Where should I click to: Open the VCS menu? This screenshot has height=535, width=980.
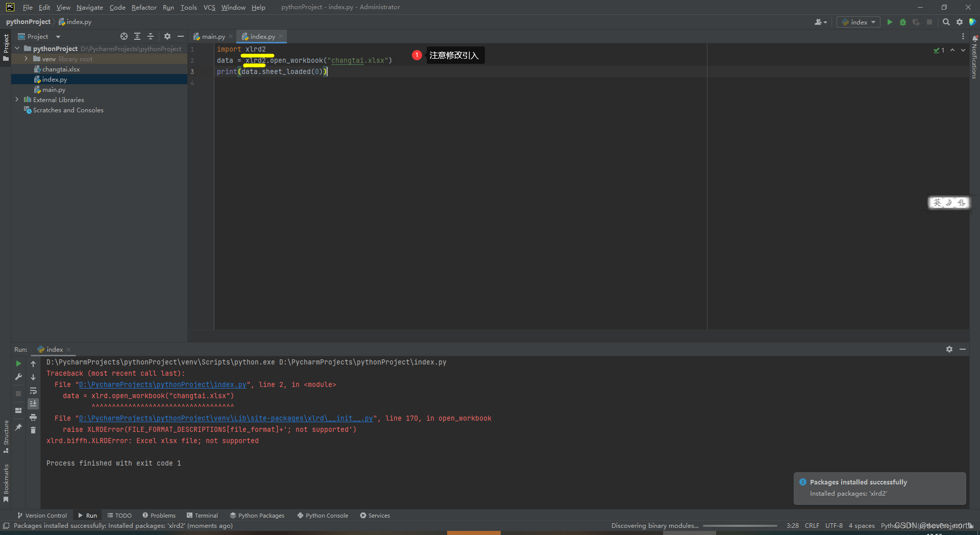click(209, 7)
